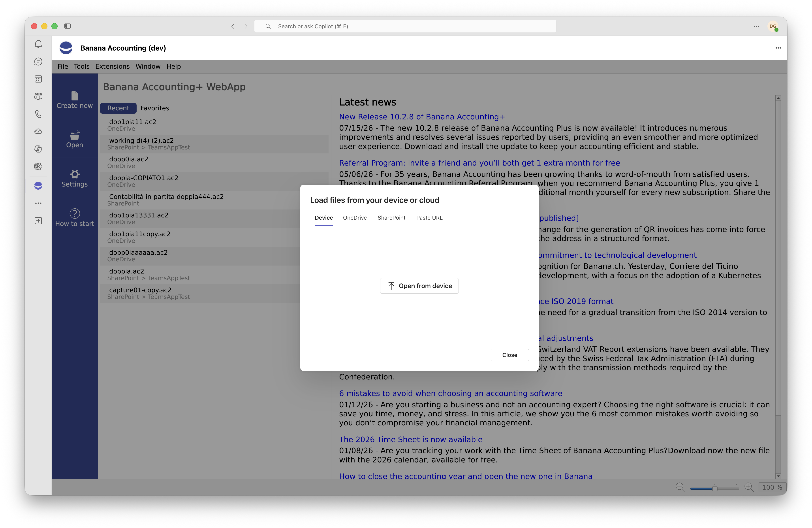Click the news scrollbar down arrow
This screenshot has height=528, width=812.
pos(778,476)
